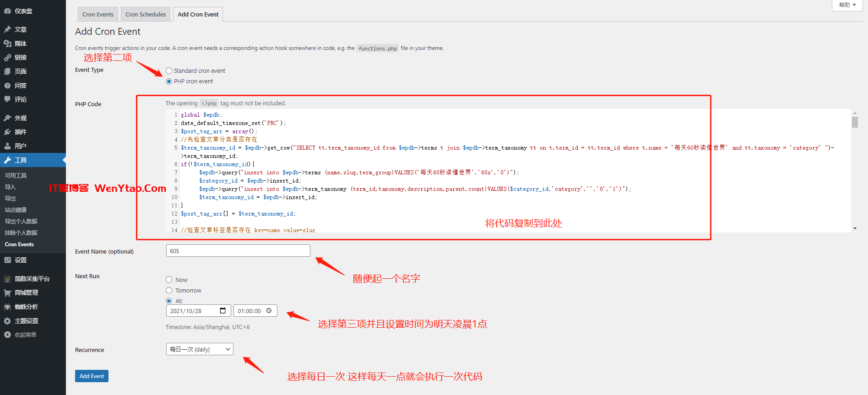Choose the At: next-run option
This screenshot has height=395, width=868.
click(169, 301)
